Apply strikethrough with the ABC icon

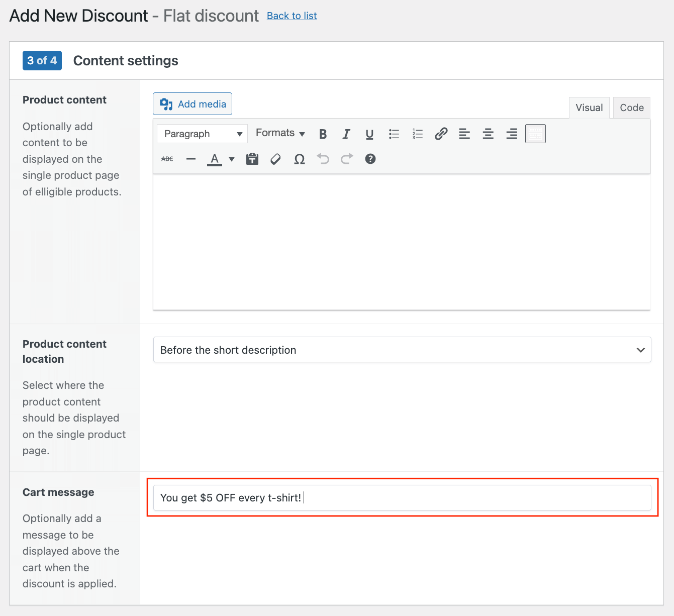(x=167, y=159)
